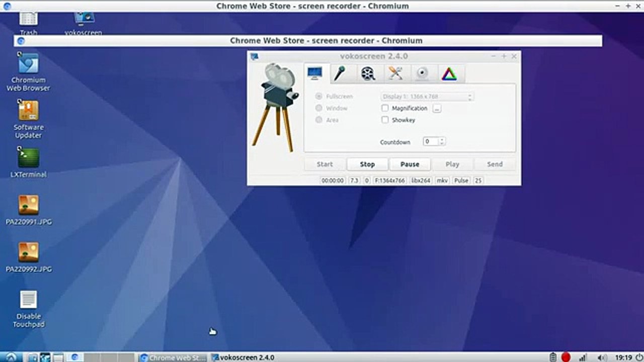644x362 pixels.
Task: Switch to vokoscreen 2.4.0 taskbar entry
Action: coord(243,357)
